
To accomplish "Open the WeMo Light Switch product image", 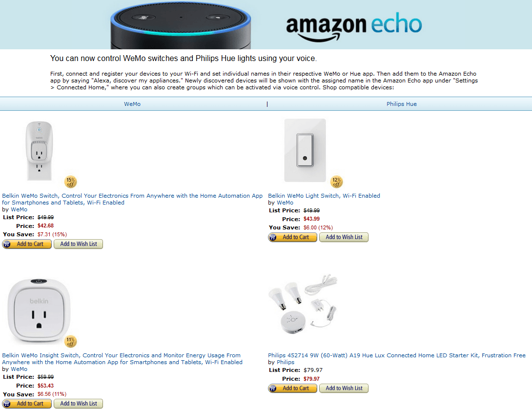I will point(305,150).
